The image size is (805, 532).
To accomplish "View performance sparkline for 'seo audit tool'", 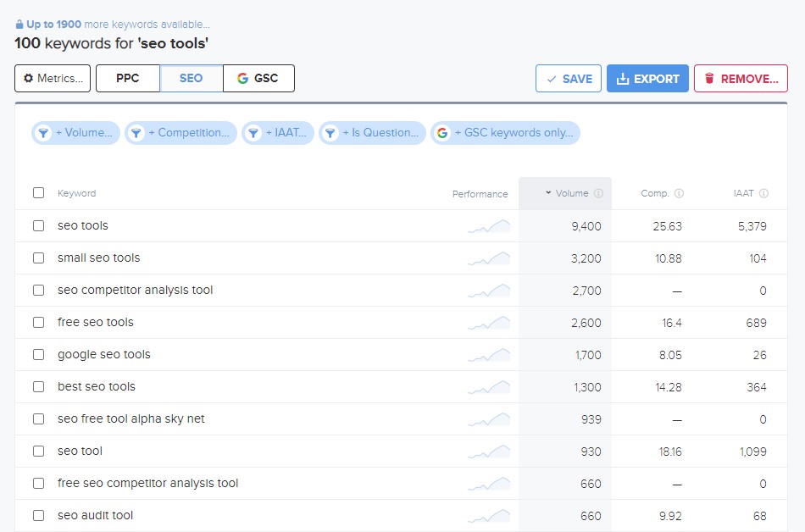I will pos(489,516).
